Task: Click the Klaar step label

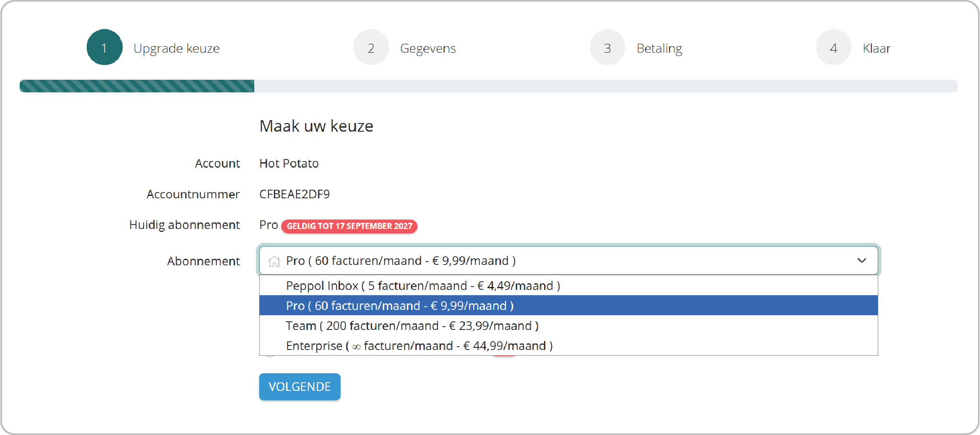Action: tap(876, 48)
